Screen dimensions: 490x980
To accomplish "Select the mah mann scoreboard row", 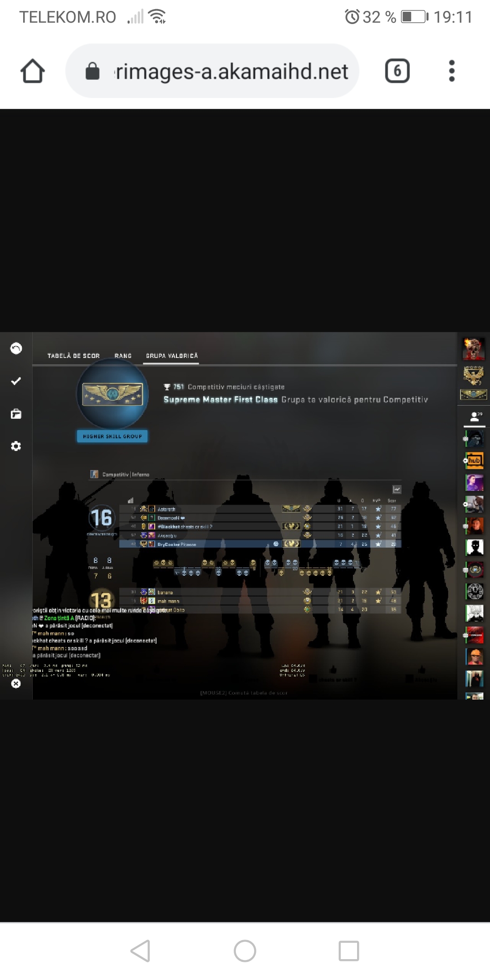I will [x=260, y=601].
